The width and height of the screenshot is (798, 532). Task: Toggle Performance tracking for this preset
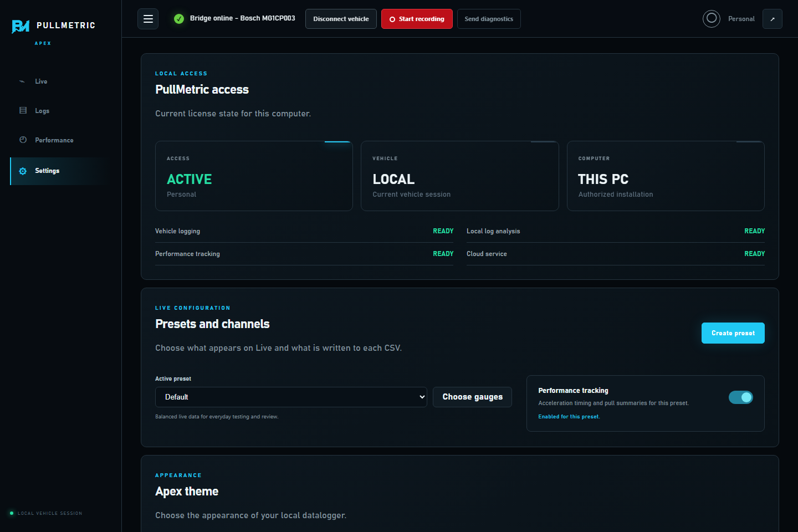click(741, 397)
